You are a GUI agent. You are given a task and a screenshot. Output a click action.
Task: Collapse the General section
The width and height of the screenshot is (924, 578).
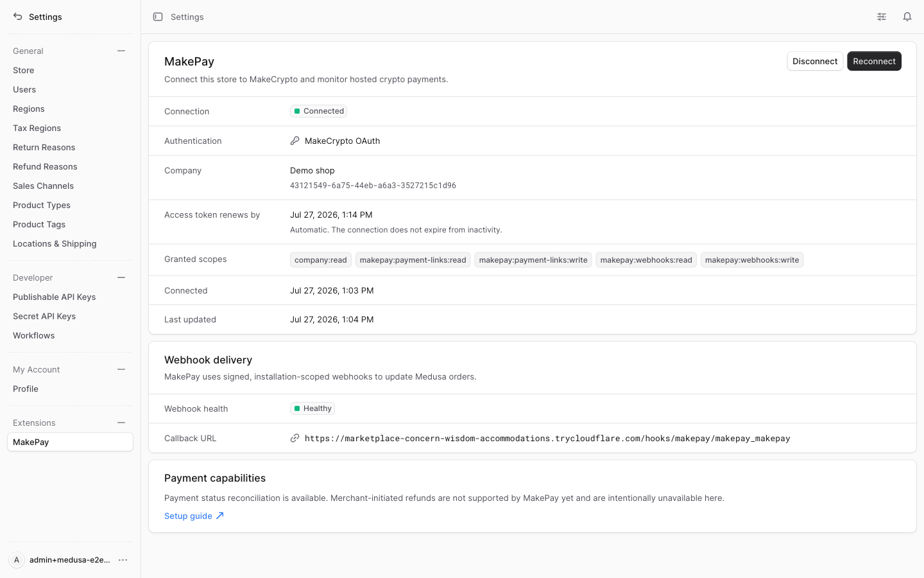click(x=121, y=51)
